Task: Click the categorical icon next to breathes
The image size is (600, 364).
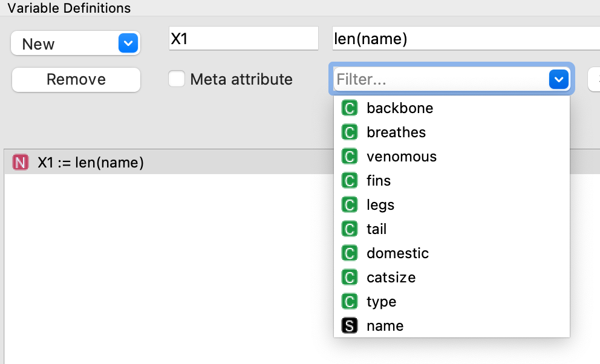Action: [349, 132]
